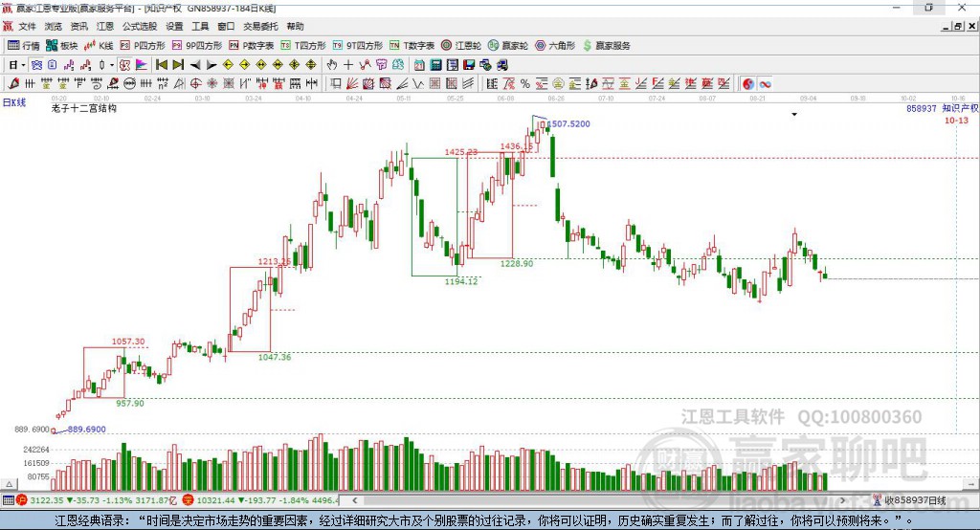Switch to the K线 chart view
The height and width of the screenshot is (530, 980).
pyautogui.click(x=99, y=46)
